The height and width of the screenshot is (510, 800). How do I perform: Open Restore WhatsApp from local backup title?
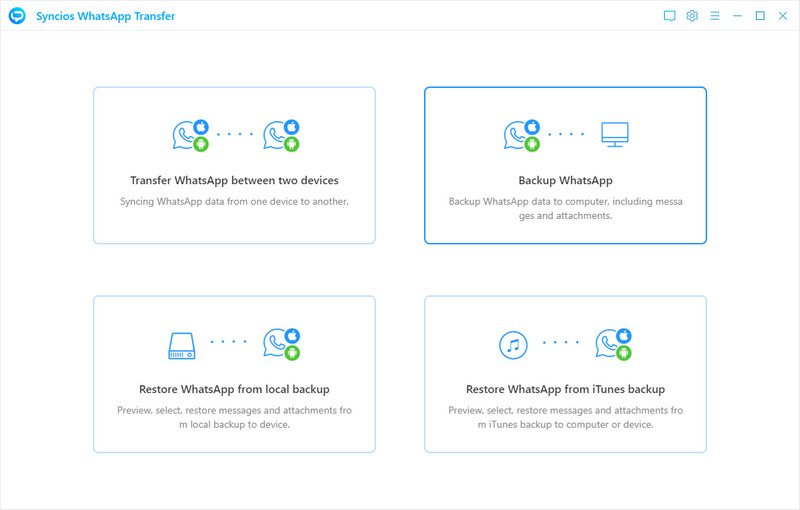(234, 389)
